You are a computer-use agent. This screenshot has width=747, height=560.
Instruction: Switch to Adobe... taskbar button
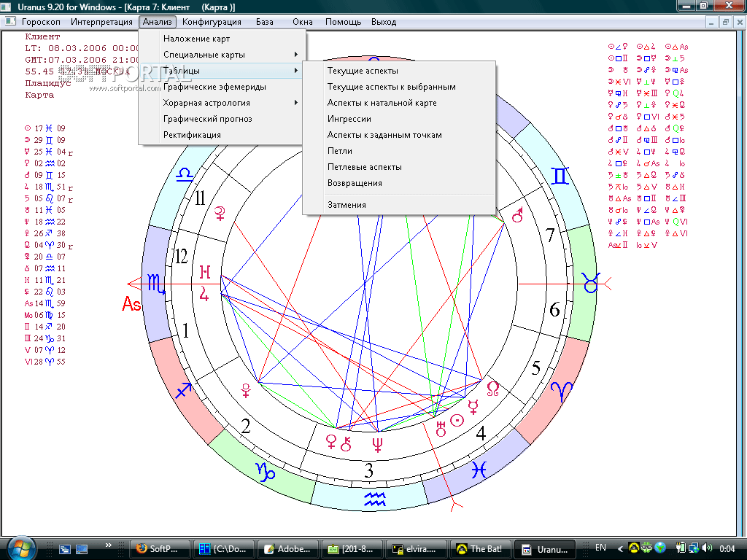pyautogui.click(x=287, y=549)
